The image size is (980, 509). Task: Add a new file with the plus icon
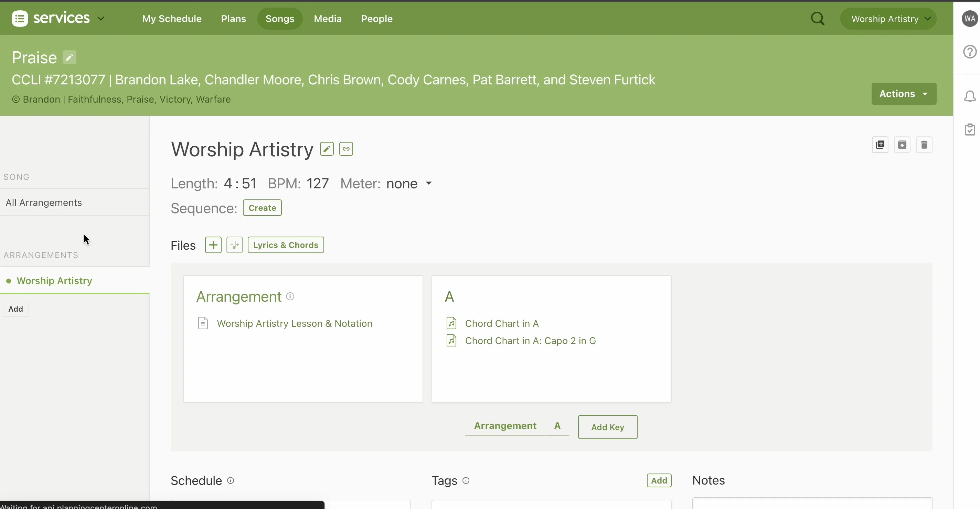[213, 245]
